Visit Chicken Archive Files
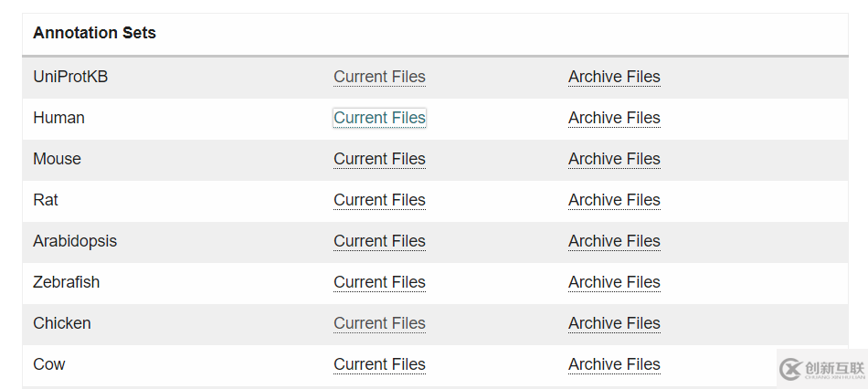The height and width of the screenshot is (389, 868). 614,323
